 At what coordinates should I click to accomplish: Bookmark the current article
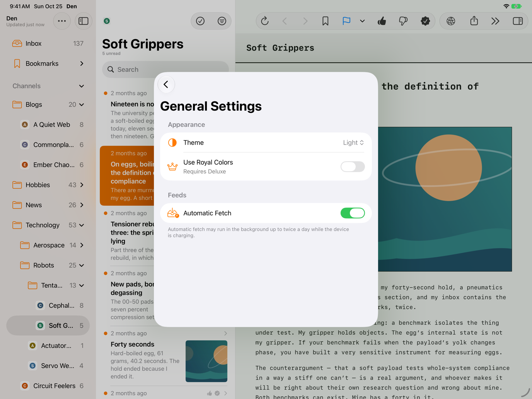click(326, 21)
